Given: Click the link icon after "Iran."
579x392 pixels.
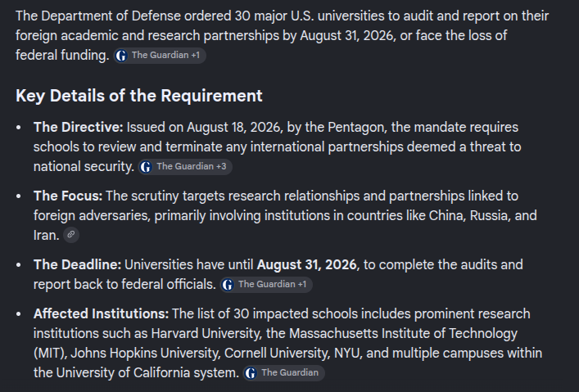Looking at the screenshot, I should click(x=71, y=235).
